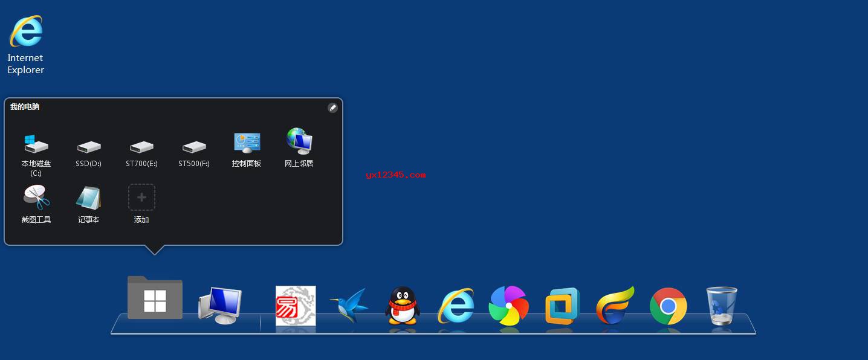This screenshot has width=868, height=360.
Task: Open 记事本 notepad
Action: tap(89, 204)
